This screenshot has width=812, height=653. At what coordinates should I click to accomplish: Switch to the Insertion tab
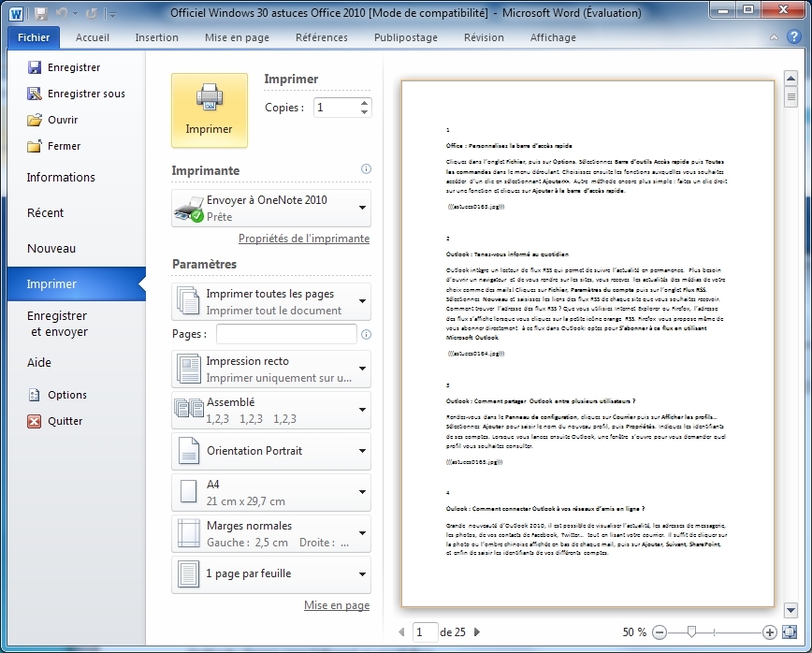pyautogui.click(x=156, y=37)
